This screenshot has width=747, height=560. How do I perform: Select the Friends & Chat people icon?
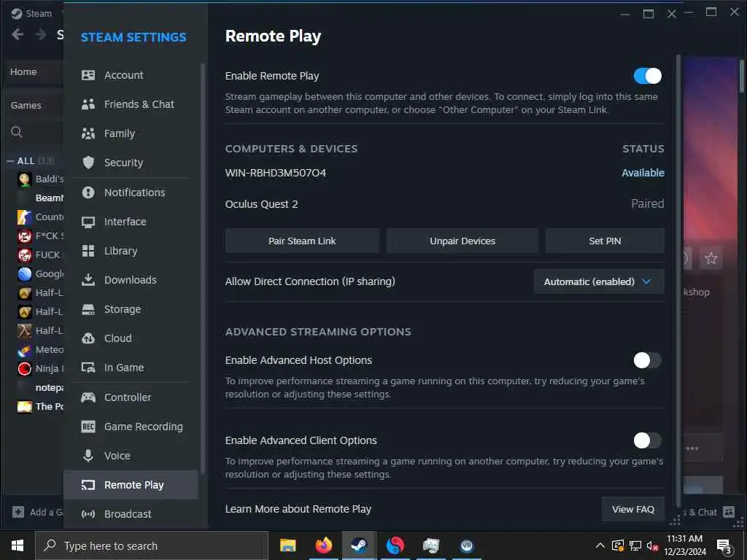point(88,104)
